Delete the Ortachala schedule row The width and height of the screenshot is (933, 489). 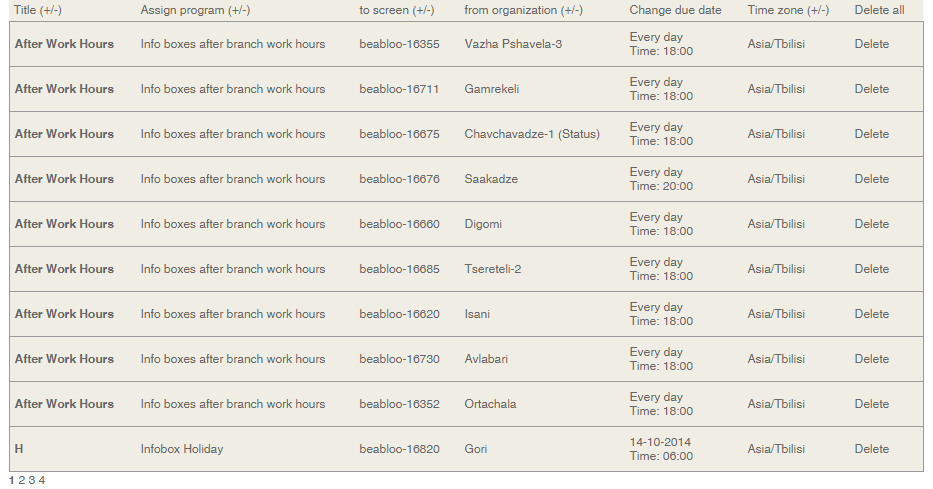(871, 404)
